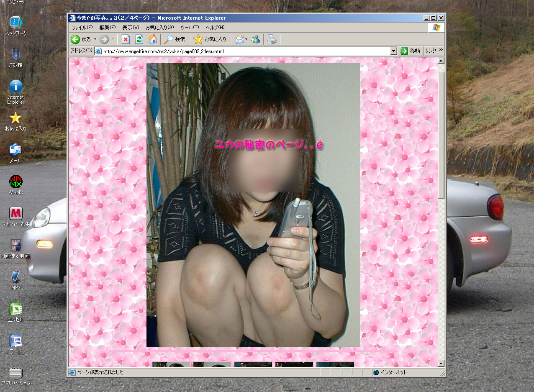Screen dimensions: 534x392
Task: Click the Messenger icon in toolbar
Action: pos(255,39)
